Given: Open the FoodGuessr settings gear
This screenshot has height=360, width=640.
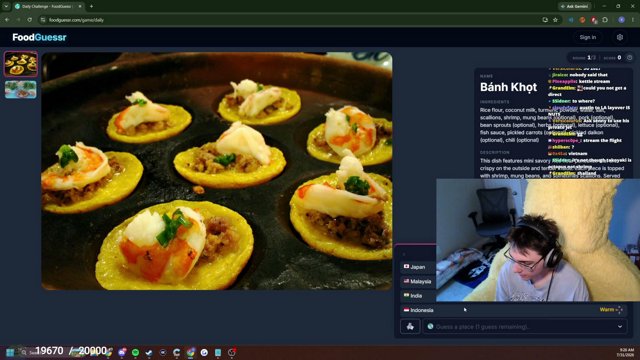Looking at the screenshot, I should click(620, 37).
